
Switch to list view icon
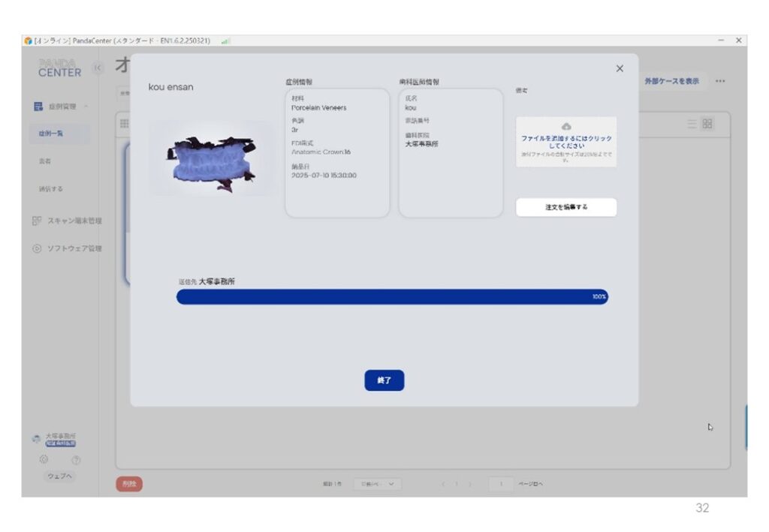click(x=692, y=124)
